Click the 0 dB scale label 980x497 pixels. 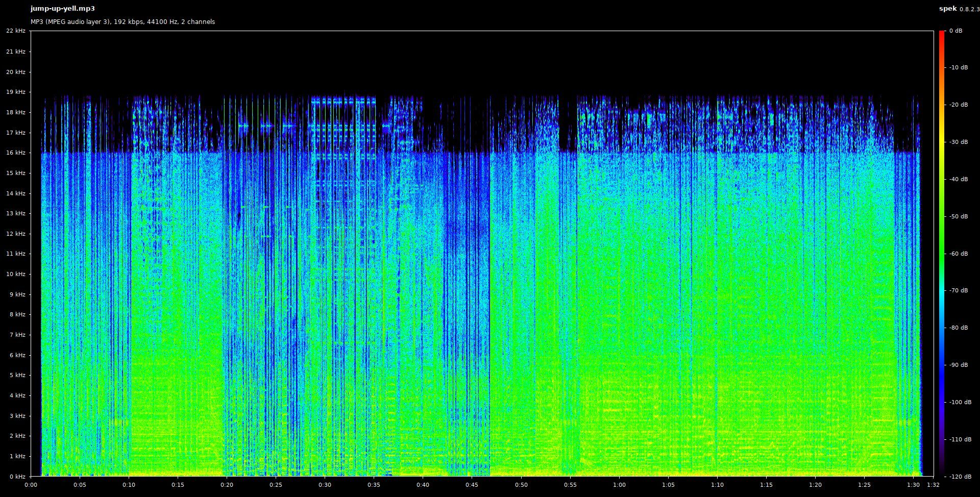coord(955,31)
